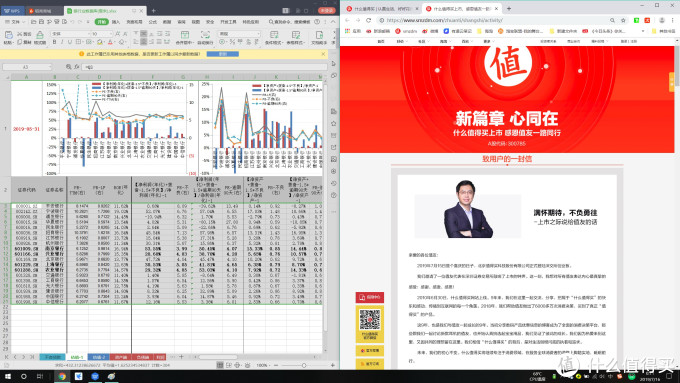Screen dimensions: 680x383
Task: Open the Insert ribbon tab
Action: coord(116,22)
